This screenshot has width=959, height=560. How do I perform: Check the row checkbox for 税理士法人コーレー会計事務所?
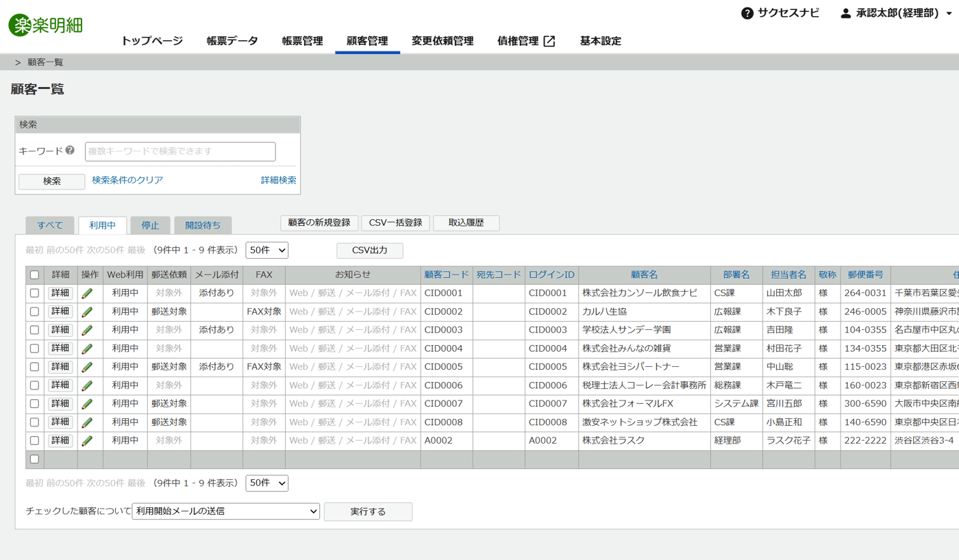click(34, 385)
